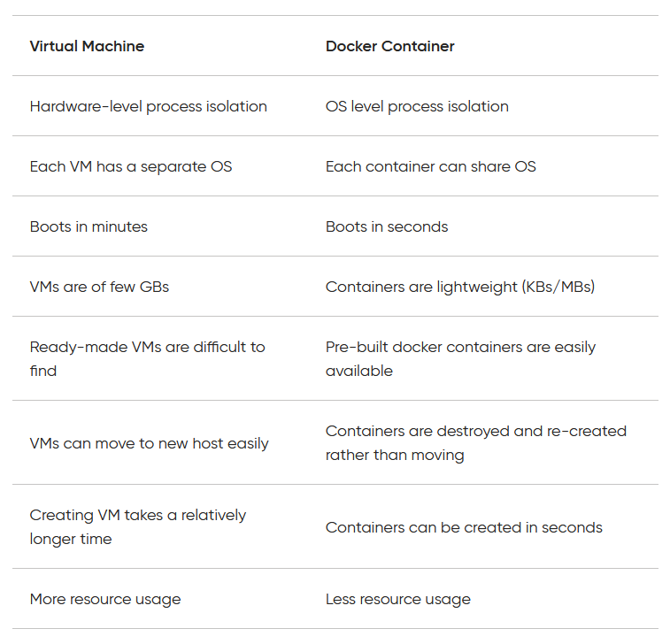Click the "More resource usage" cell

pos(104,599)
